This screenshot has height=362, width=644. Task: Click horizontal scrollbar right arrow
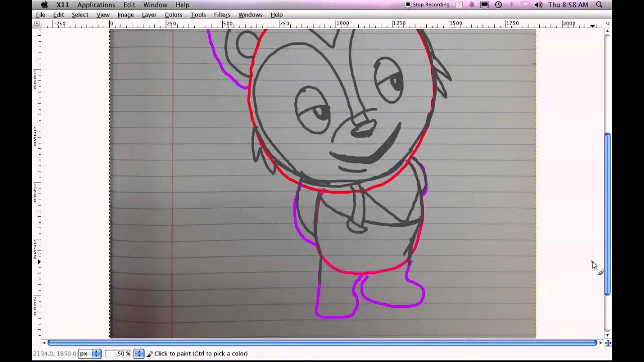coord(600,343)
